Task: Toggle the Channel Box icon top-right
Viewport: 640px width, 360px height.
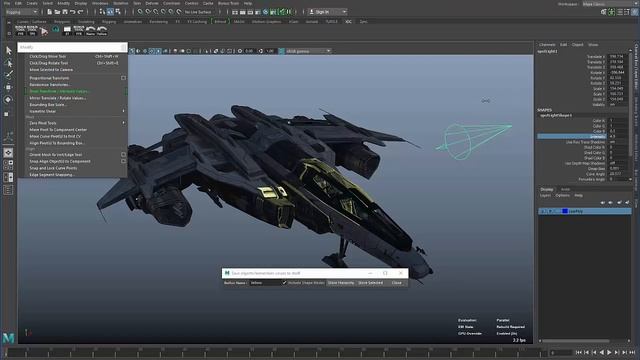Action: point(635,12)
